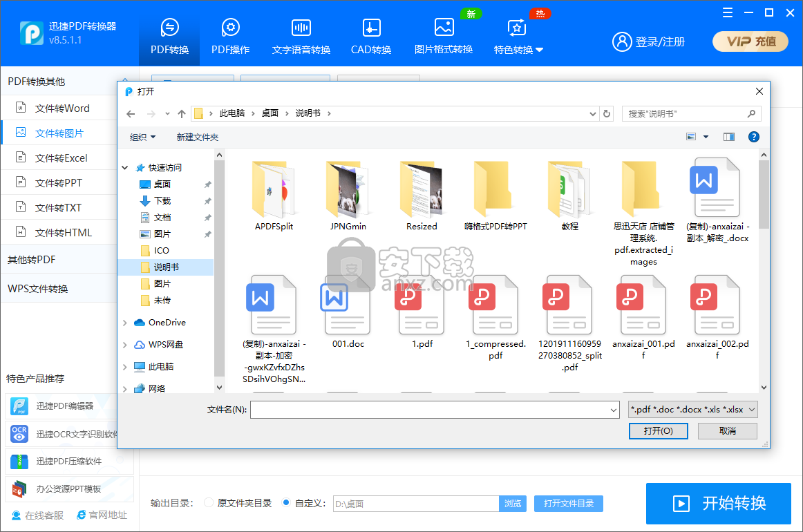803x532 pixels.
Task: Select 文件转PPT in sidebar
Action: [59, 183]
